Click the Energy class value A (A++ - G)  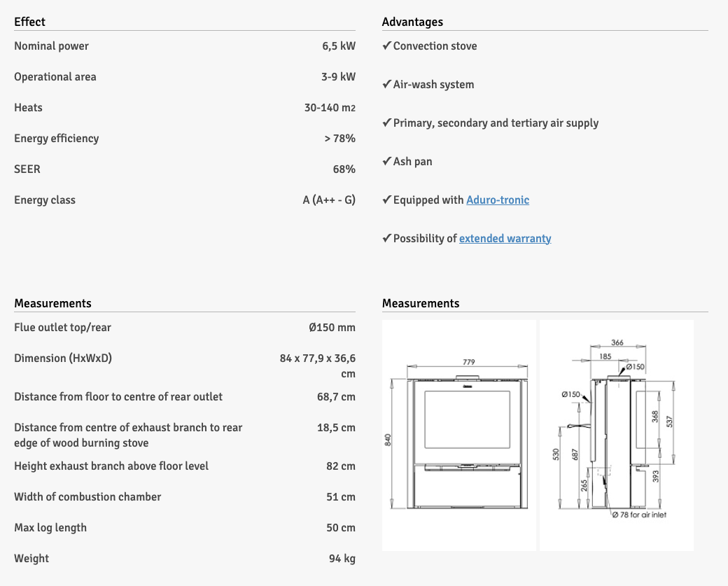(329, 200)
